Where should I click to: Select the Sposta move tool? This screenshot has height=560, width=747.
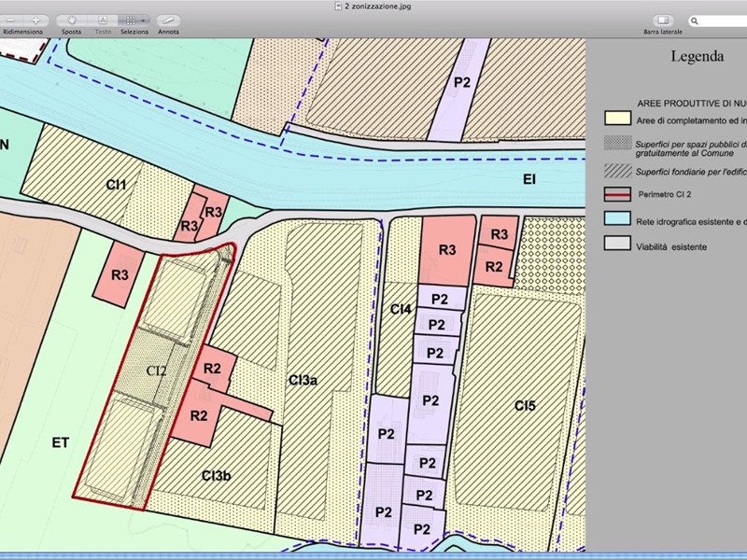[71, 20]
